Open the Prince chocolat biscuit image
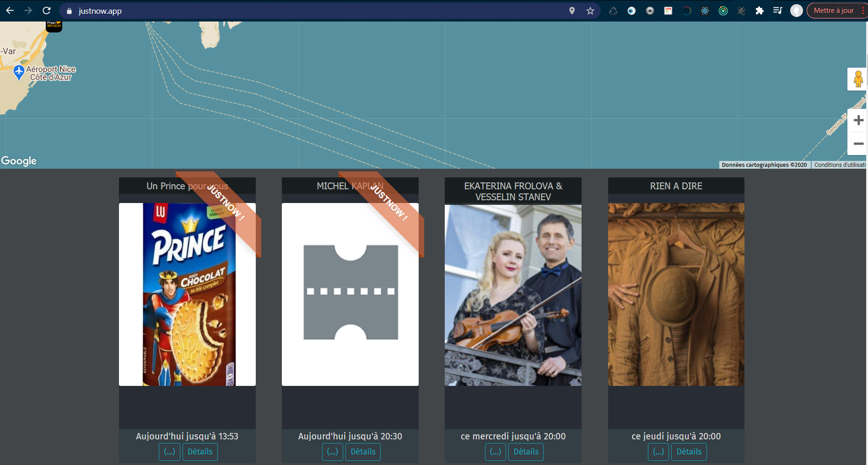Viewport: 868px width, 465px height. pos(187,294)
